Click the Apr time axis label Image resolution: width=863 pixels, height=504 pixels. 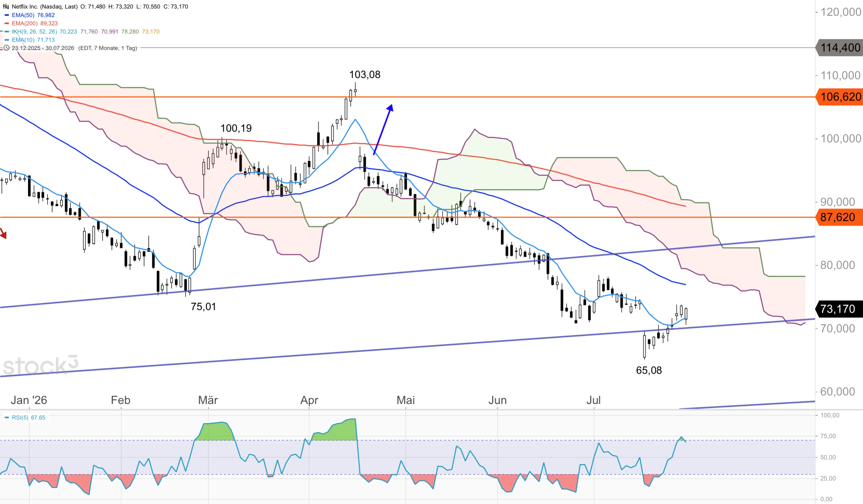click(309, 400)
